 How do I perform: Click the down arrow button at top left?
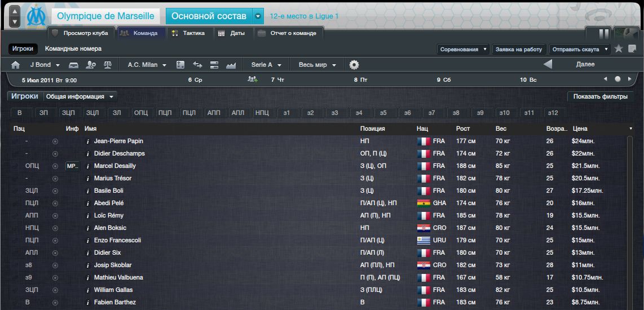(x=14, y=22)
